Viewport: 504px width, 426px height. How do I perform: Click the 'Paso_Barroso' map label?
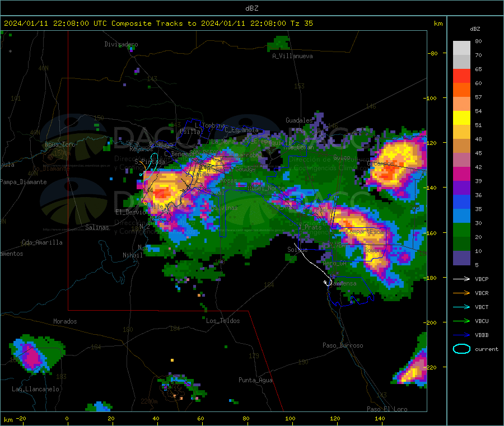pos(343,345)
